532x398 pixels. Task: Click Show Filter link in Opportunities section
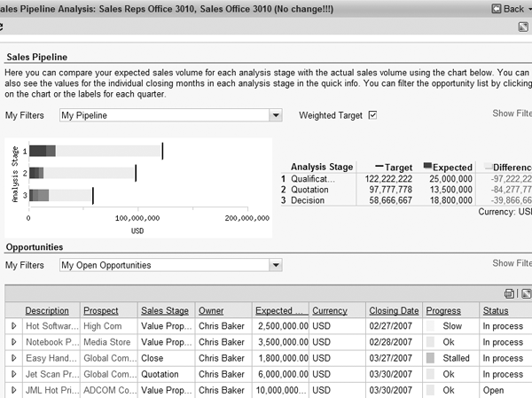[x=512, y=263]
